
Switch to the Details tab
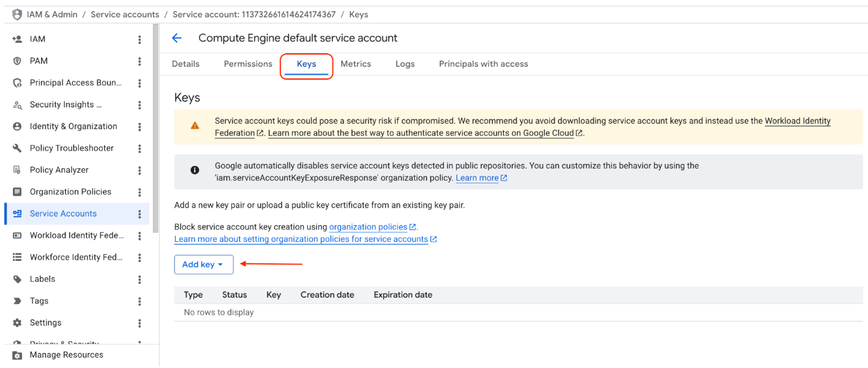pos(185,64)
